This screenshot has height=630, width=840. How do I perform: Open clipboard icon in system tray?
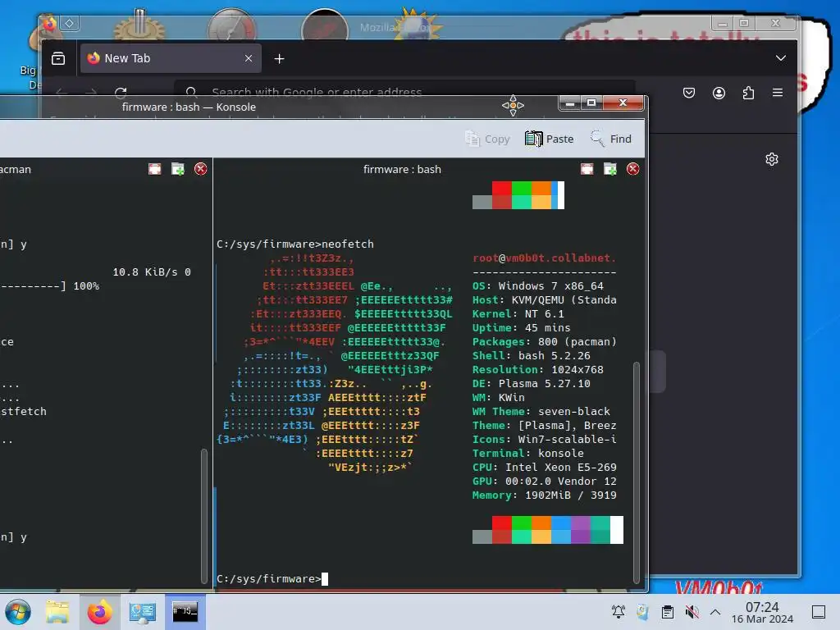[x=667, y=611]
